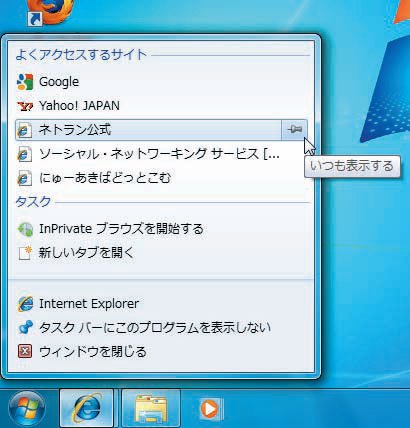Click the IE page icon beside にゅーあきばどっとこむ
The image size is (410, 428).
pos(25,178)
